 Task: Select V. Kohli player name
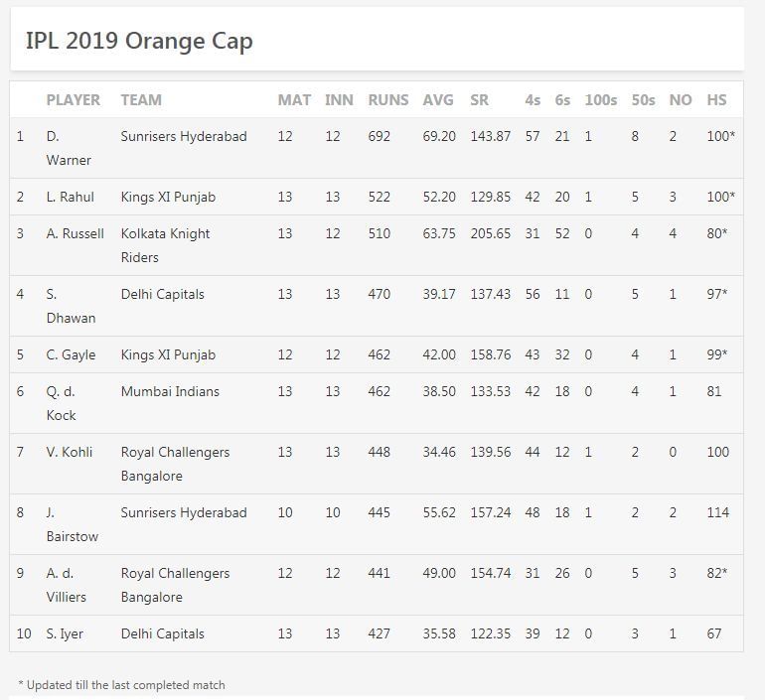pyautogui.click(x=70, y=452)
